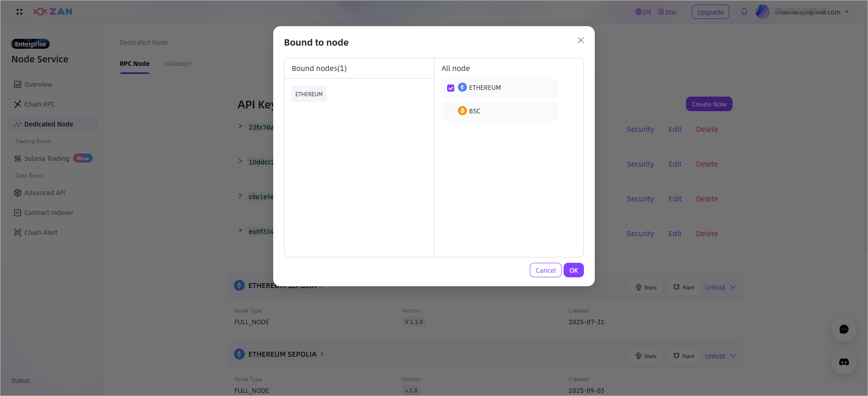The image size is (868, 396).
Task: Open the Discord community icon
Action: (x=844, y=362)
